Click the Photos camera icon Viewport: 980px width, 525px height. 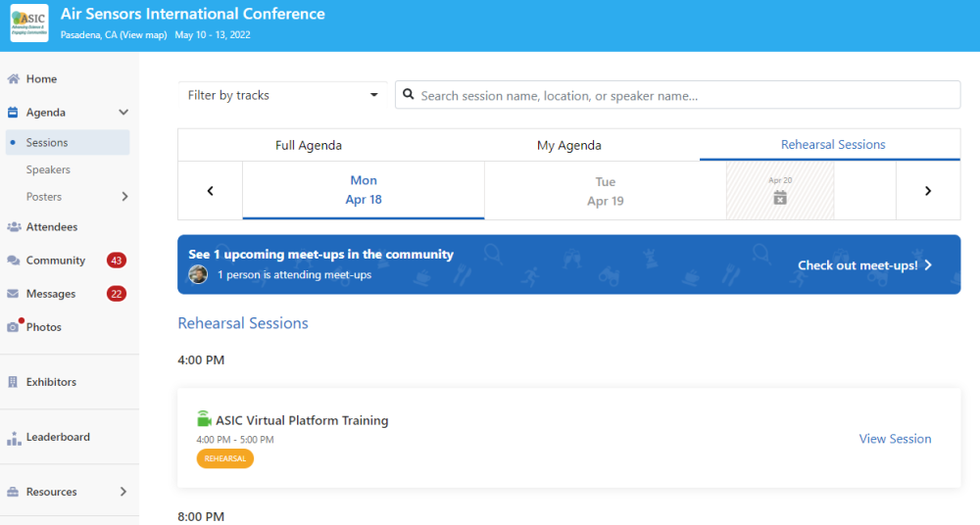pyautogui.click(x=13, y=327)
